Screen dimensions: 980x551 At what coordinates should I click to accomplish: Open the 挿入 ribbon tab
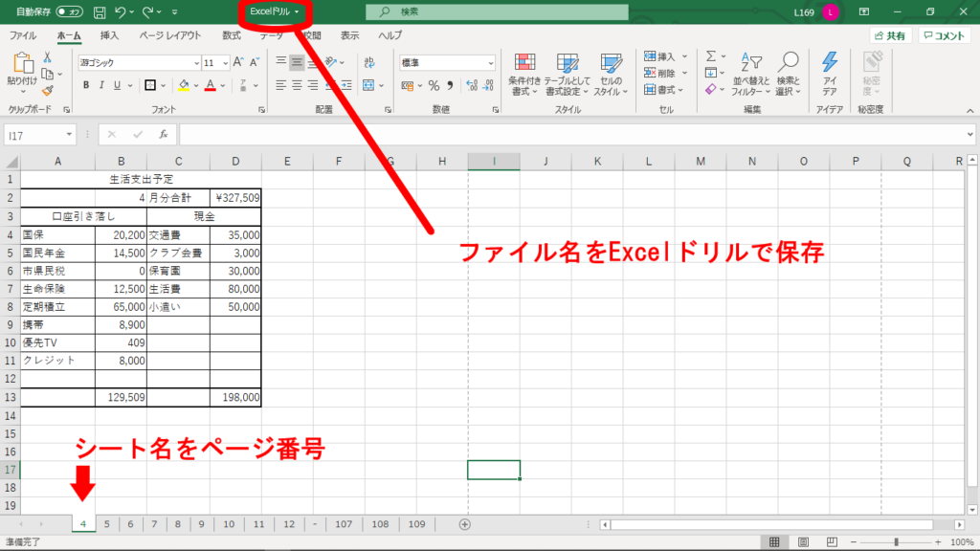coord(109,35)
